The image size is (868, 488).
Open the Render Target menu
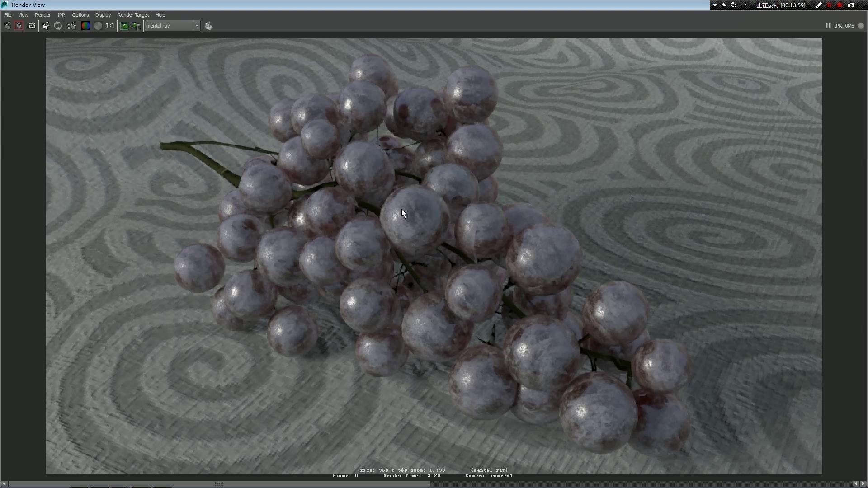(133, 15)
